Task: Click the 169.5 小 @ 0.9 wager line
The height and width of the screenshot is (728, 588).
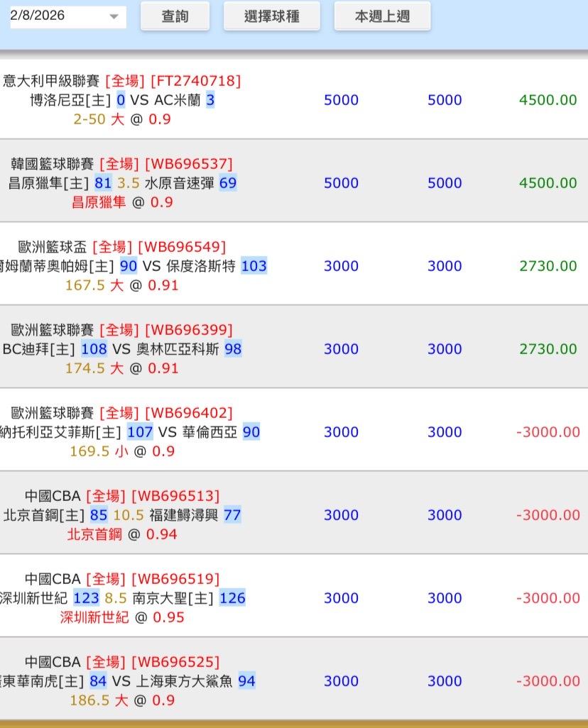Action: [122, 451]
